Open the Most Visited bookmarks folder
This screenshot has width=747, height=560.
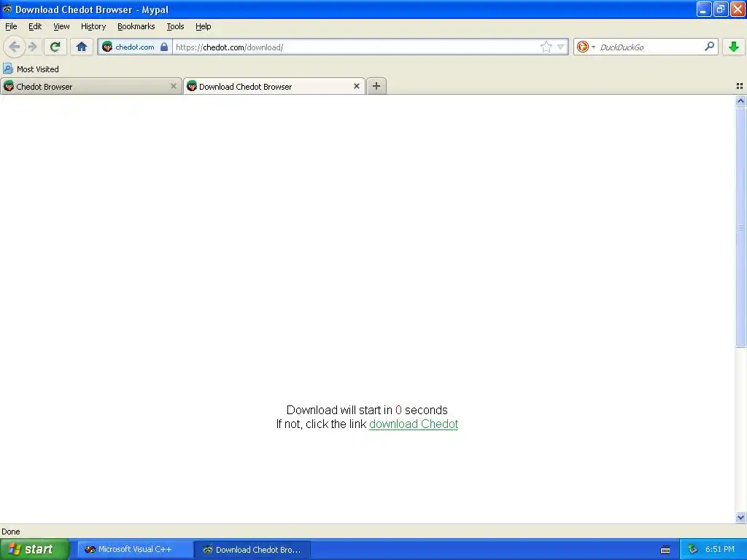31,69
